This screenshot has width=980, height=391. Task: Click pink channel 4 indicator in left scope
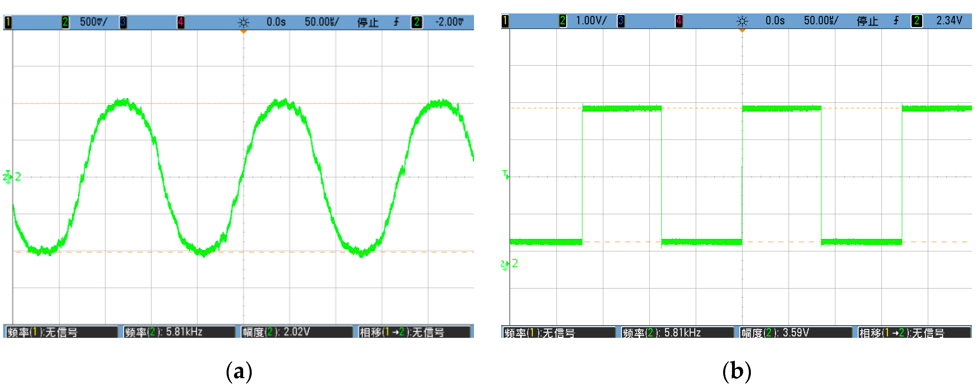[181, 22]
